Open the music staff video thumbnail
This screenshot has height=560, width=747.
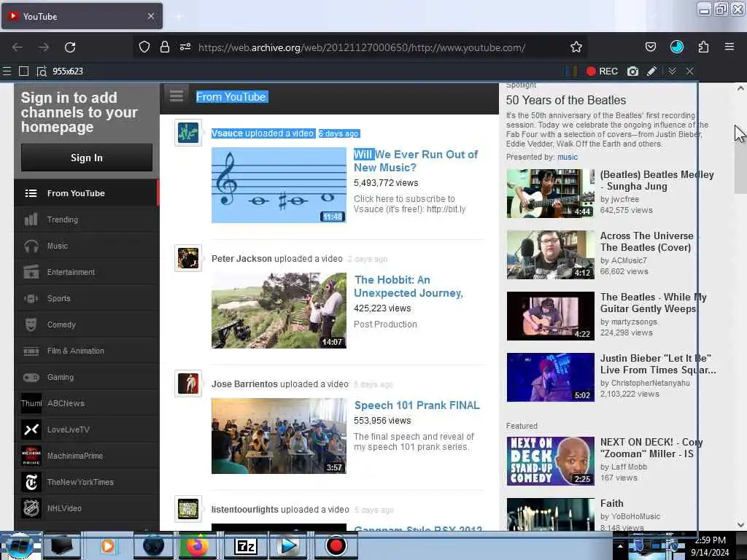(x=279, y=184)
